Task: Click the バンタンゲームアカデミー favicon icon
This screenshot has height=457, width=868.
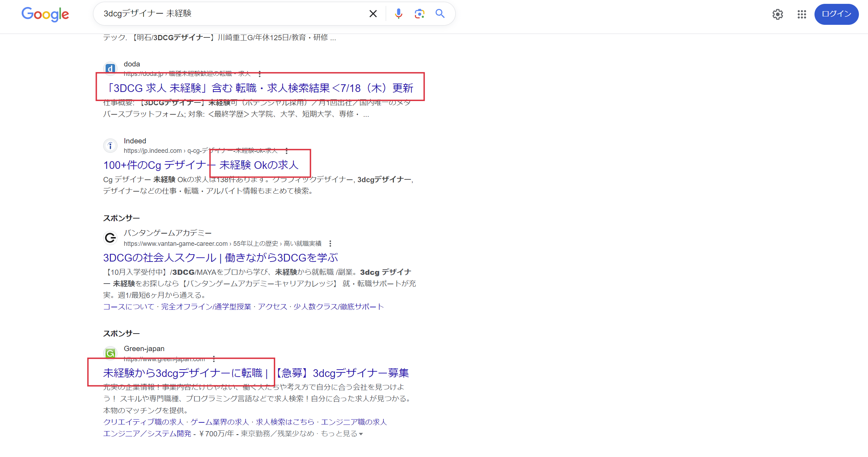Action: point(110,238)
